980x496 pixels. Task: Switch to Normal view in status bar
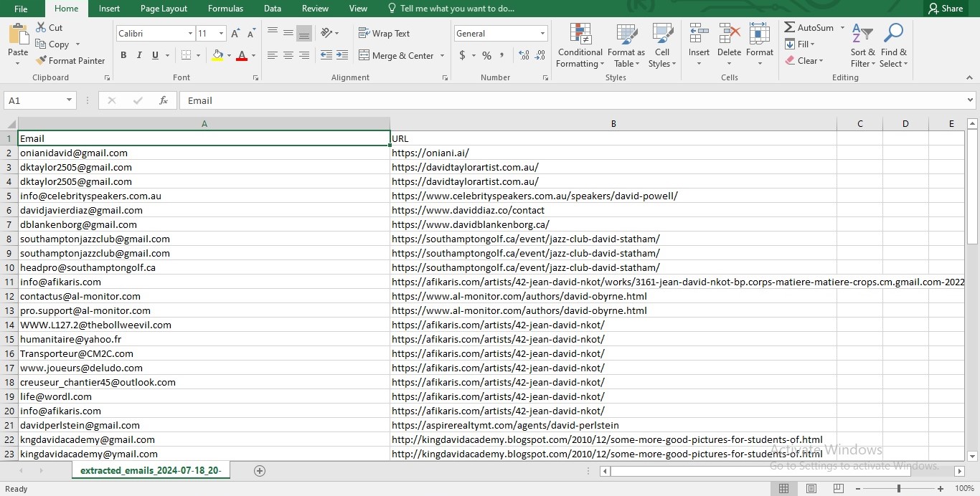[x=783, y=489]
